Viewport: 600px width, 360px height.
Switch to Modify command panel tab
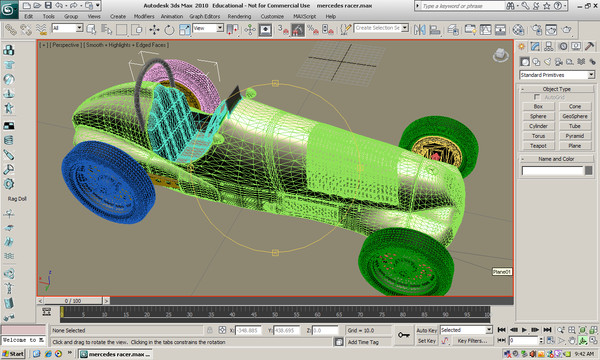pos(535,47)
